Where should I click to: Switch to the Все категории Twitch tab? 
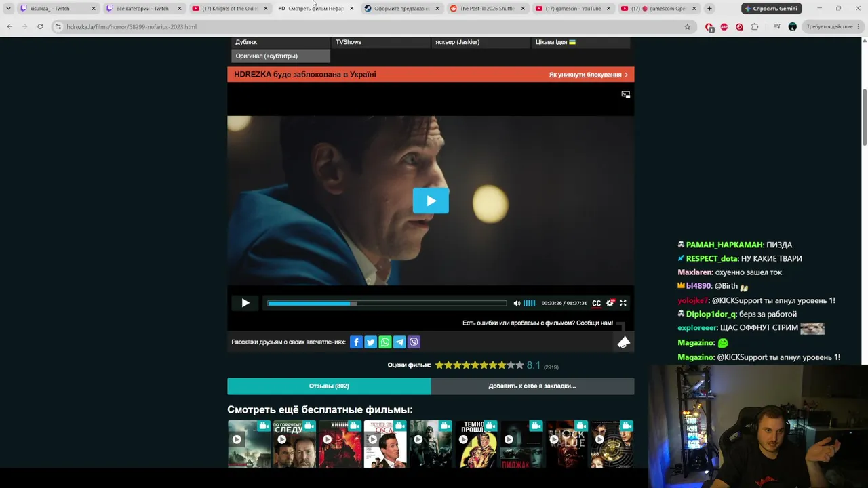click(142, 9)
